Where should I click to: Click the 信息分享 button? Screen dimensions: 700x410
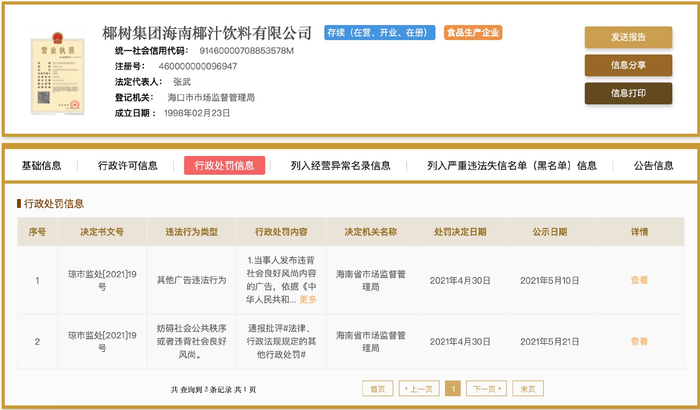[628, 66]
